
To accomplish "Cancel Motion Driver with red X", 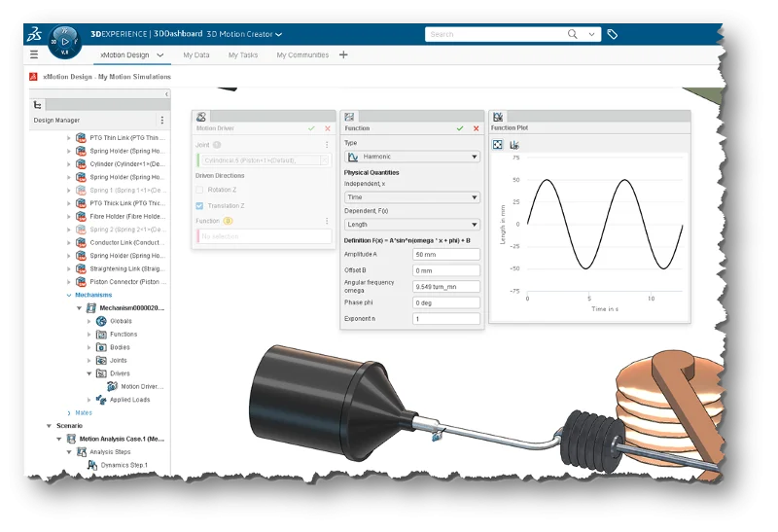I will (328, 128).
